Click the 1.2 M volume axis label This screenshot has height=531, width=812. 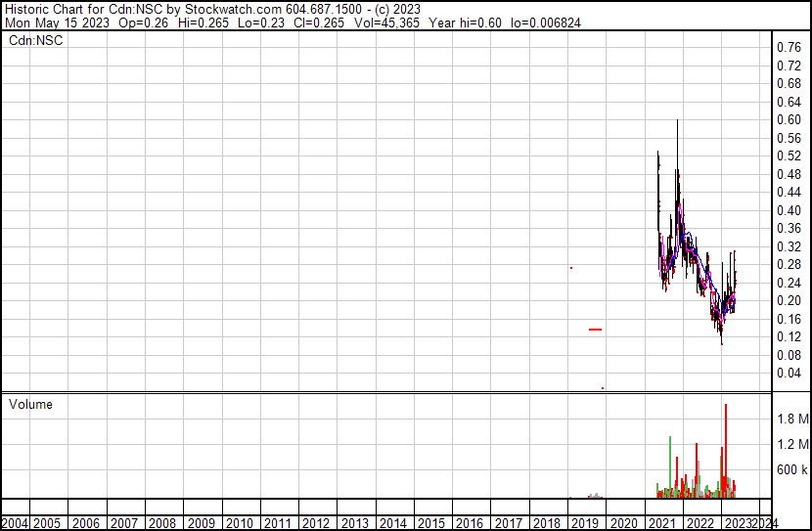[791, 444]
